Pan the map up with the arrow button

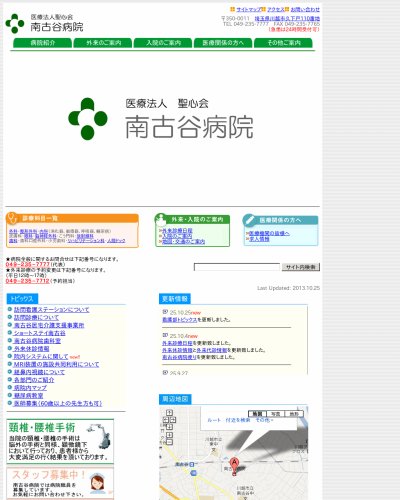169,413
